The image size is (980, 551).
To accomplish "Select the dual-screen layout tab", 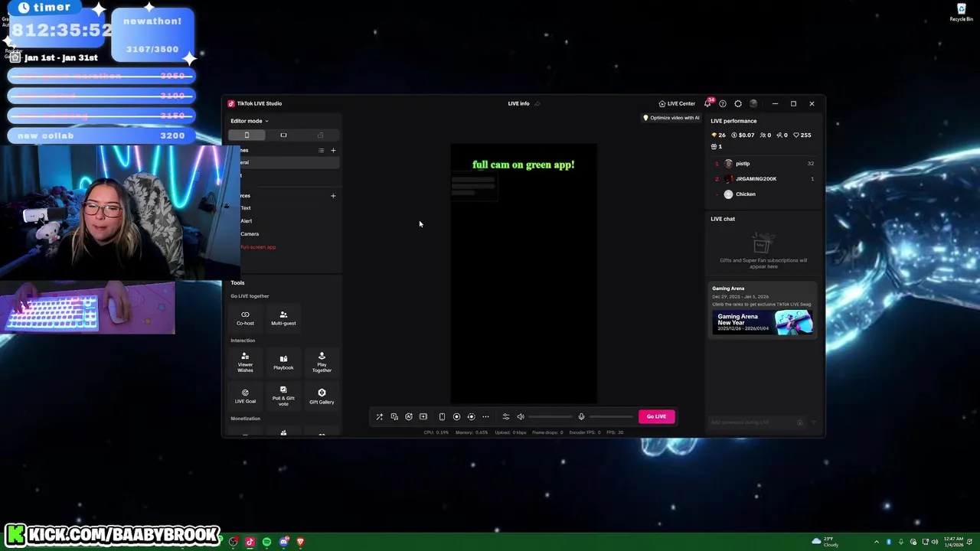I will point(320,135).
